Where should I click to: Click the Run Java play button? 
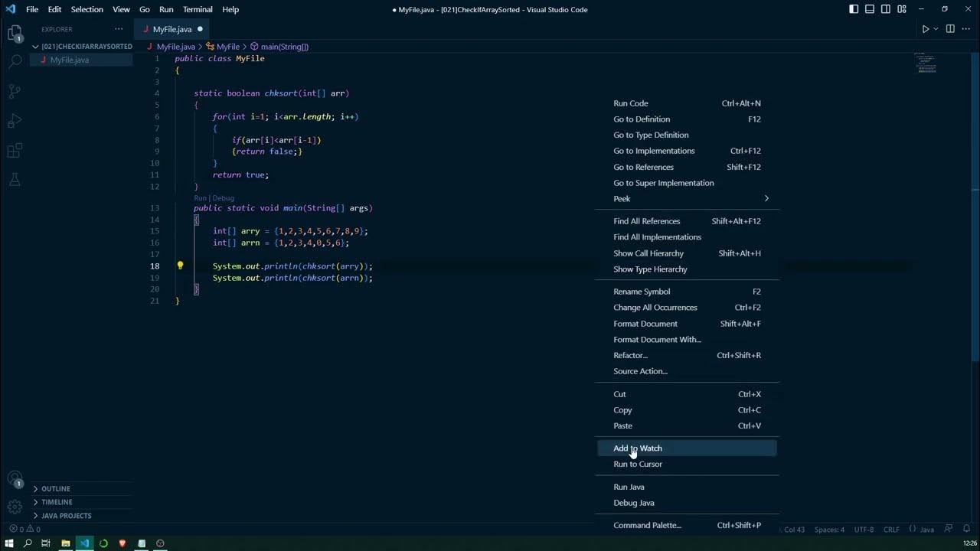point(925,29)
